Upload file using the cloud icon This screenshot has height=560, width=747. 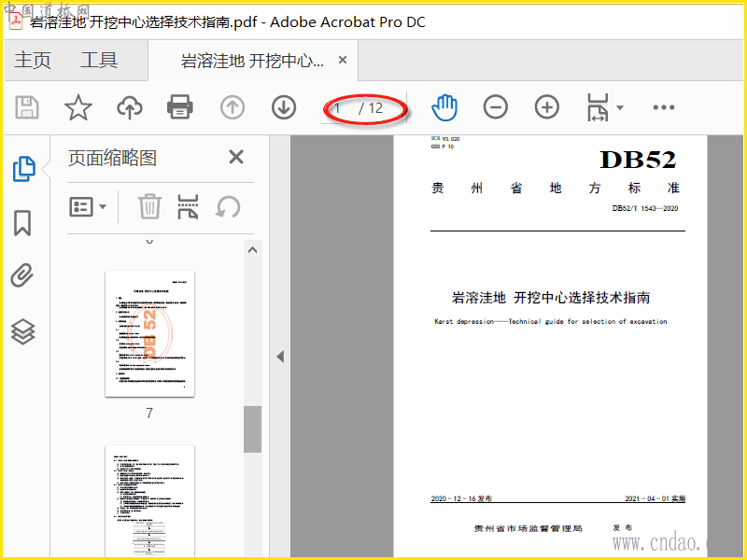click(130, 107)
